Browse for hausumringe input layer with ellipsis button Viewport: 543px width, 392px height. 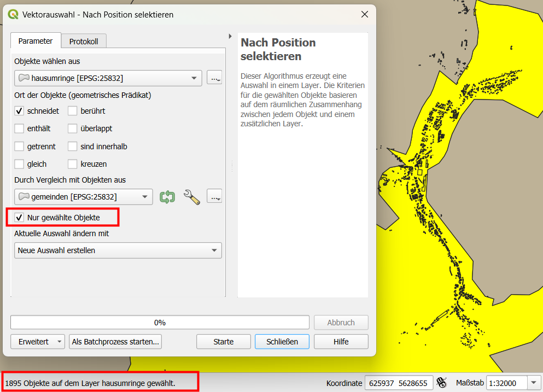214,78
